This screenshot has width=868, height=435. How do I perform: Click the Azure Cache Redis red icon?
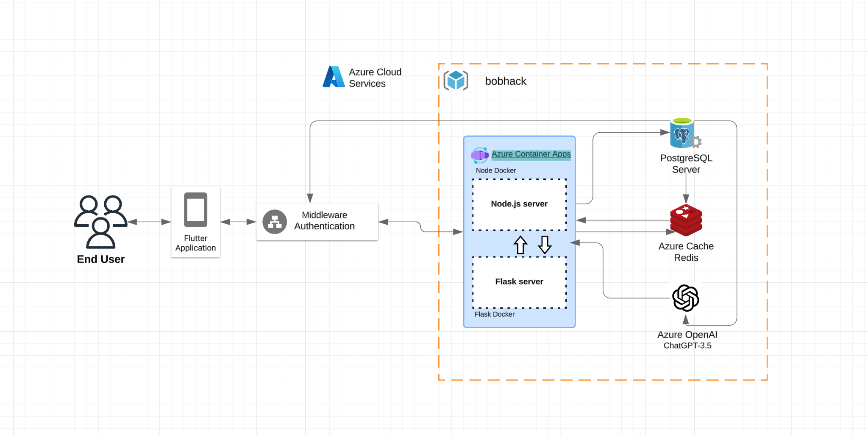pyautogui.click(x=686, y=220)
